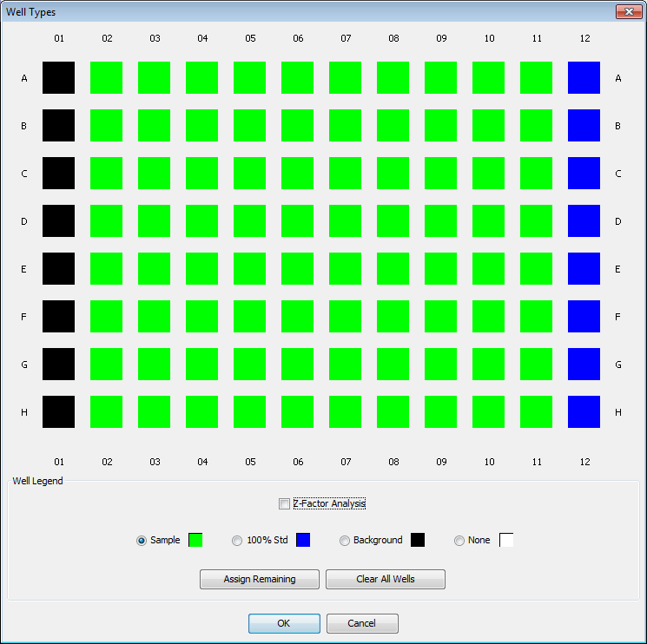Click the white None legend swatch

coord(506,540)
